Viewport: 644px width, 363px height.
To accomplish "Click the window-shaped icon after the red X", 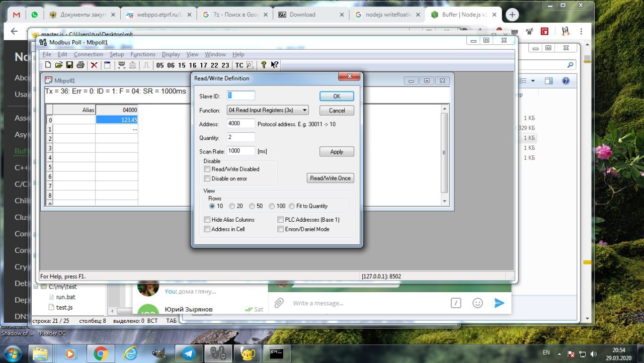I will point(107,65).
